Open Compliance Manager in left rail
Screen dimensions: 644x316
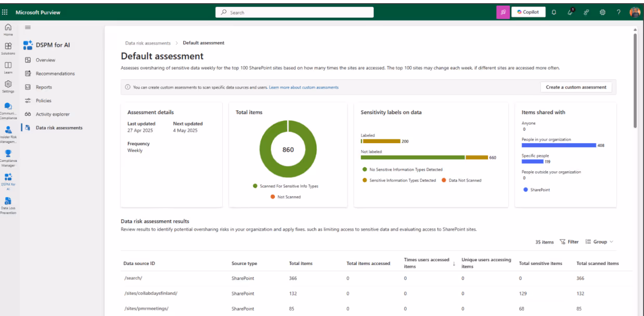tap(8, 158)
